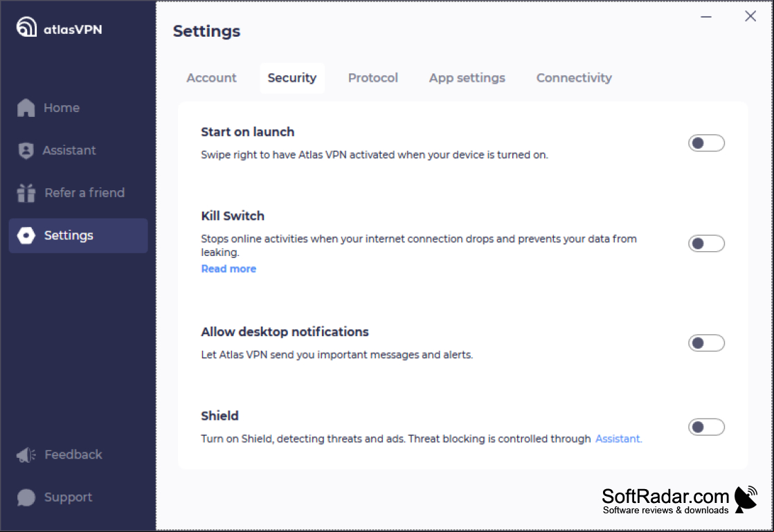Follow the Assistant link in Shield description
Screen dimensions: 774x532
pos(618,439)
